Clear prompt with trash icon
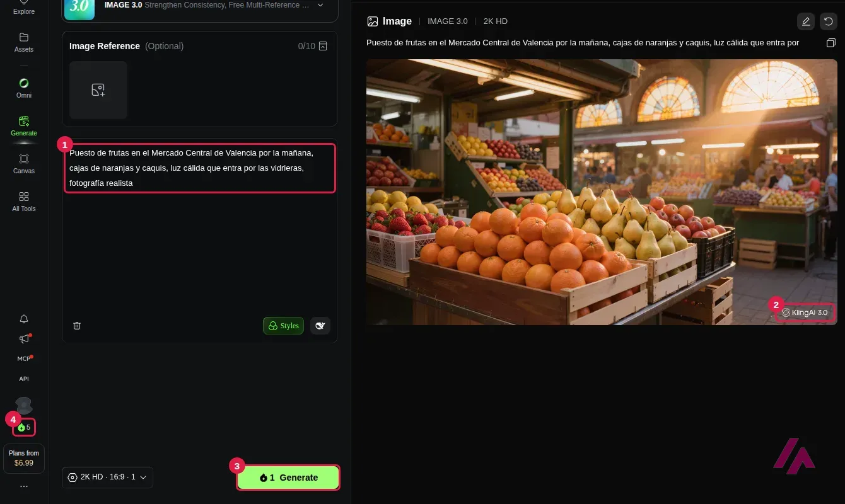845x504 pixels. pyautogui.click(x=77, y=326)
